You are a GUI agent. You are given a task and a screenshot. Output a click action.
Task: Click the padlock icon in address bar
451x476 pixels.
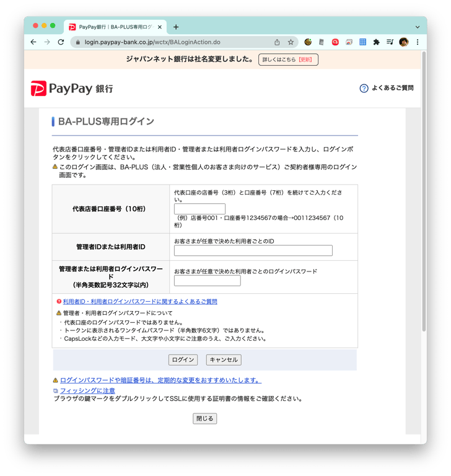point(78,43)
